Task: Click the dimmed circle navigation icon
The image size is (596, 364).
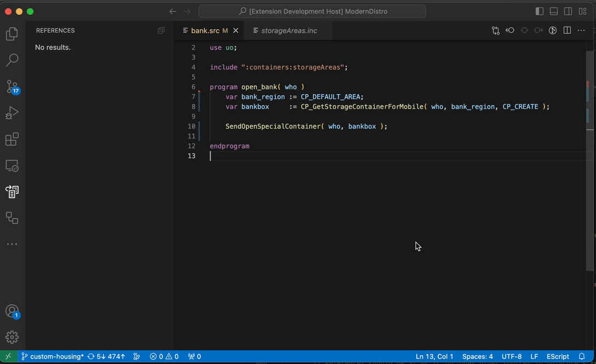Action: [x=524, y=31]
